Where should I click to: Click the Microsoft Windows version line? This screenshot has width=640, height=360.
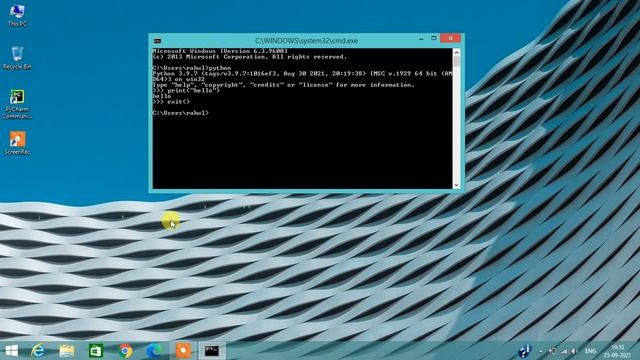pyautogui.click(x=220, y=51)
